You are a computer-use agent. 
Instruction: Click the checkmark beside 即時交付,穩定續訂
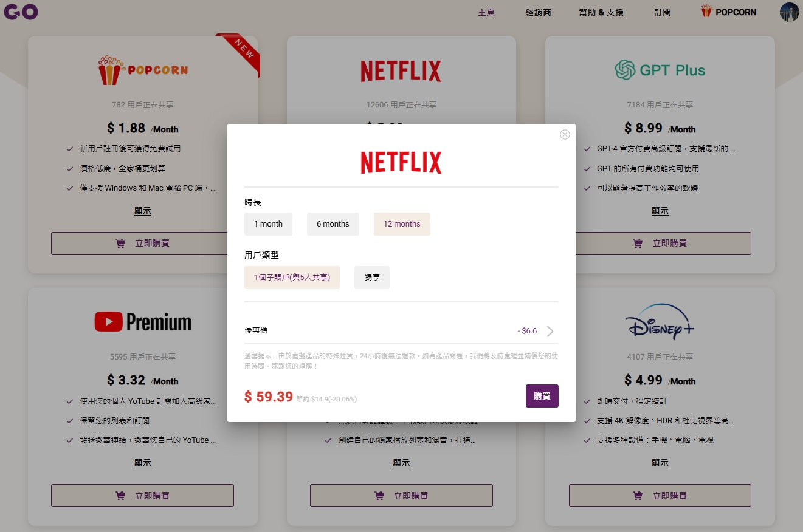pos(587,401)
